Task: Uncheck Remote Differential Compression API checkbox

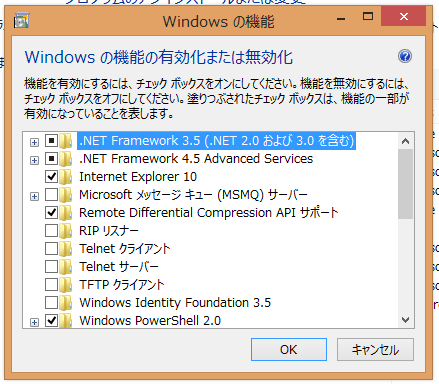Action: click(51, 213)
